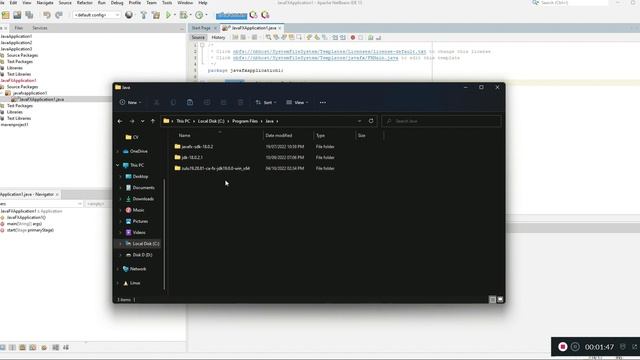
Task: Open recent locations chevron in File Explorer
Action: 142,121
